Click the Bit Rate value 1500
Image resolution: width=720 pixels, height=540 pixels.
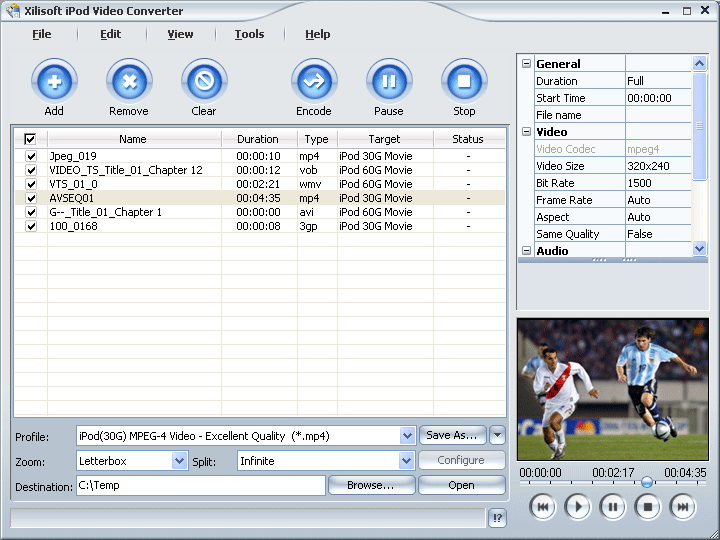[658, 183]
